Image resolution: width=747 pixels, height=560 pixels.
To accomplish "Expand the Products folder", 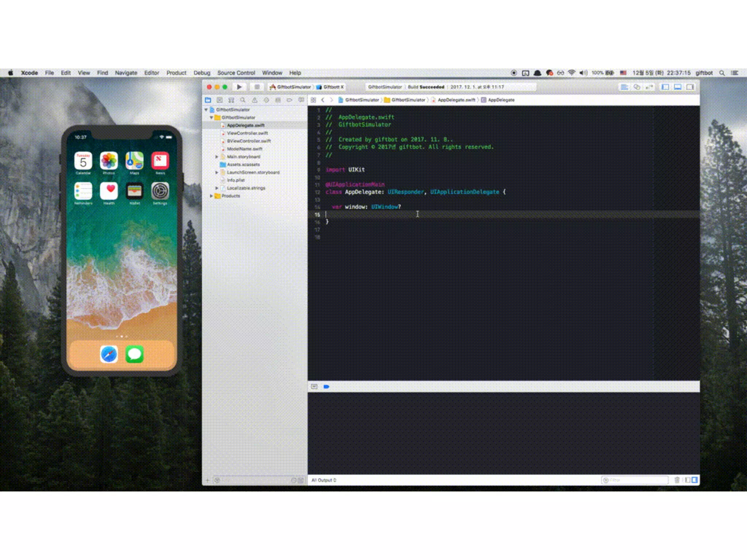I will pyautogui.click(x=211, y=196).
